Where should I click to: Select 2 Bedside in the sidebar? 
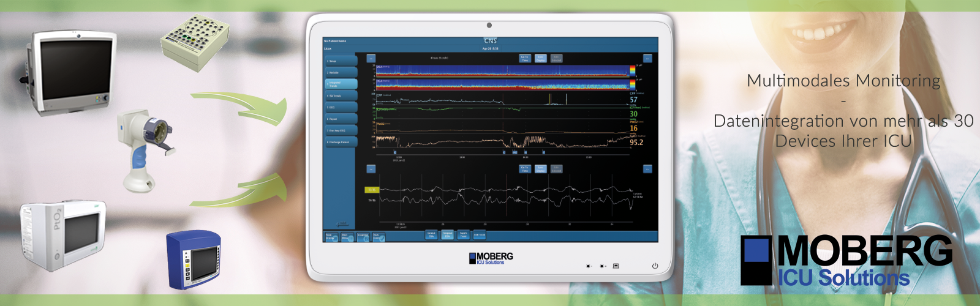[x=341, y=73]
